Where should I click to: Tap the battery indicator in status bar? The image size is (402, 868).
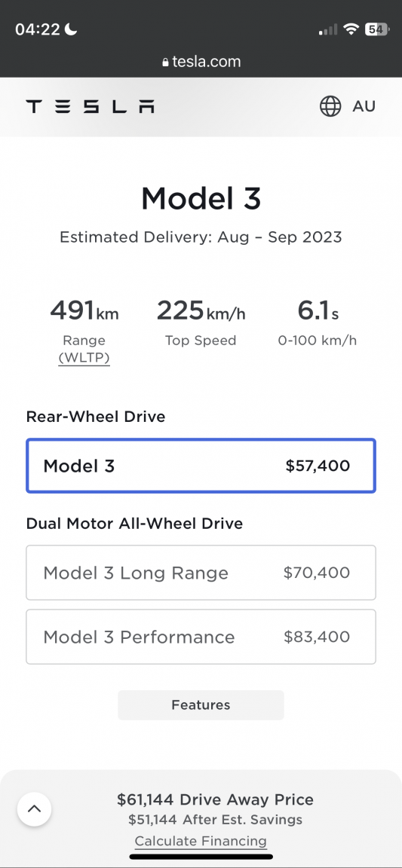[x=377, y=29]
